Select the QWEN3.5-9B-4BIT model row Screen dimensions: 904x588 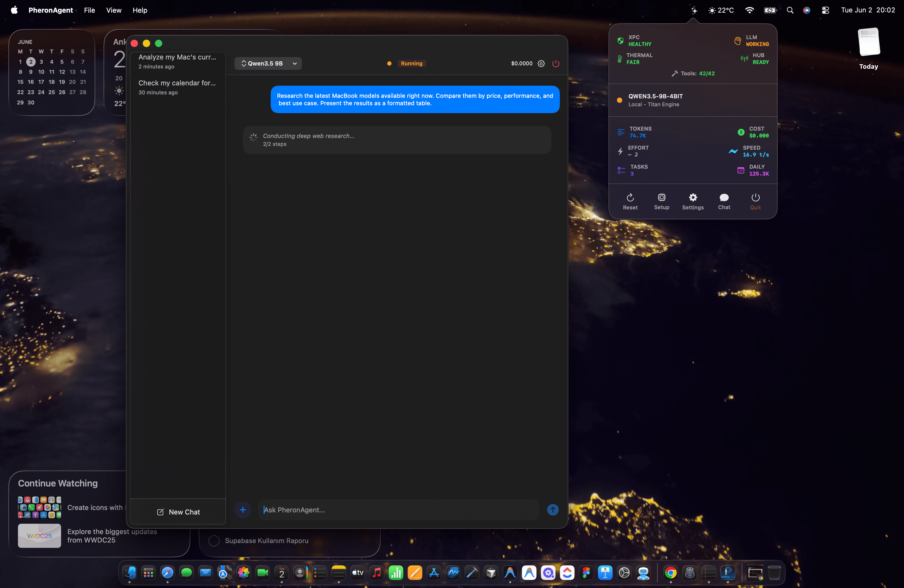click(x=693, y=100)
